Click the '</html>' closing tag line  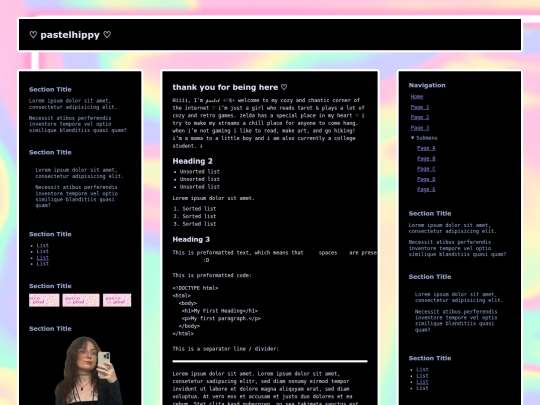[x=183, y=333]
